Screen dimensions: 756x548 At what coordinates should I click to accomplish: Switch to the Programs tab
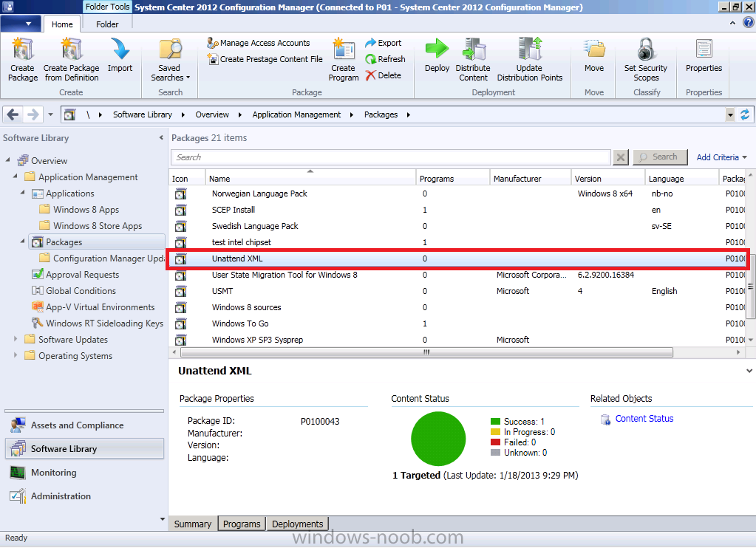click(242, 524)
